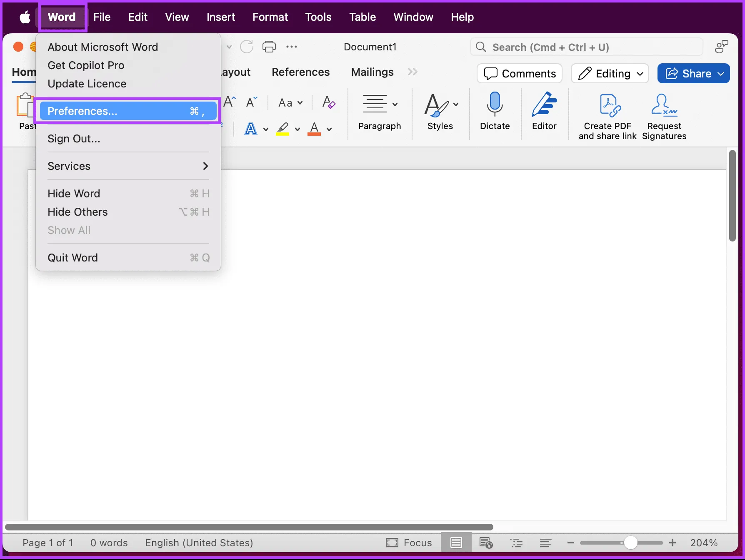Screen dimensions: 745x560
Task: Click the blue Share button
Action: pos(693,74)
